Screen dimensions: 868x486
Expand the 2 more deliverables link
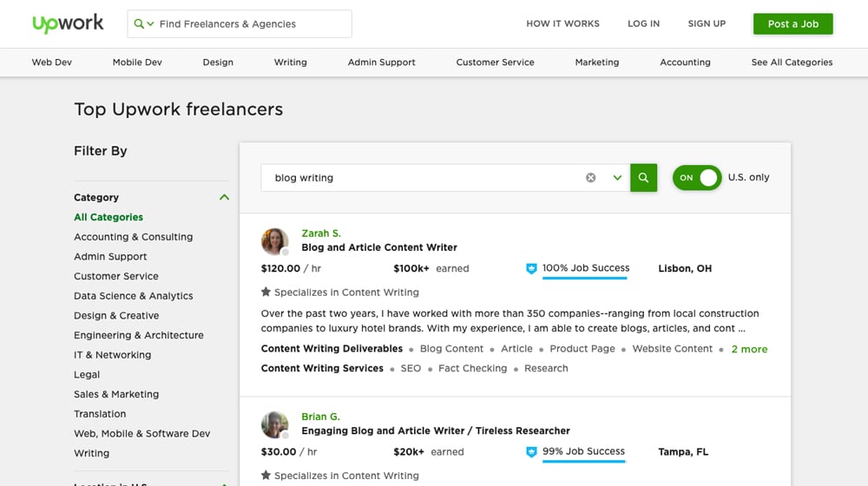[x=749, y=349]
